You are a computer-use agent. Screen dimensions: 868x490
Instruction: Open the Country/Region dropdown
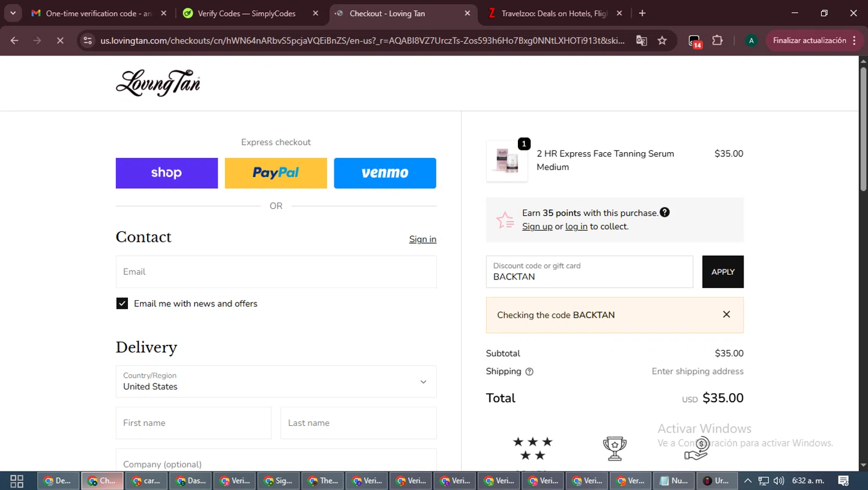(x=276, y=381)
